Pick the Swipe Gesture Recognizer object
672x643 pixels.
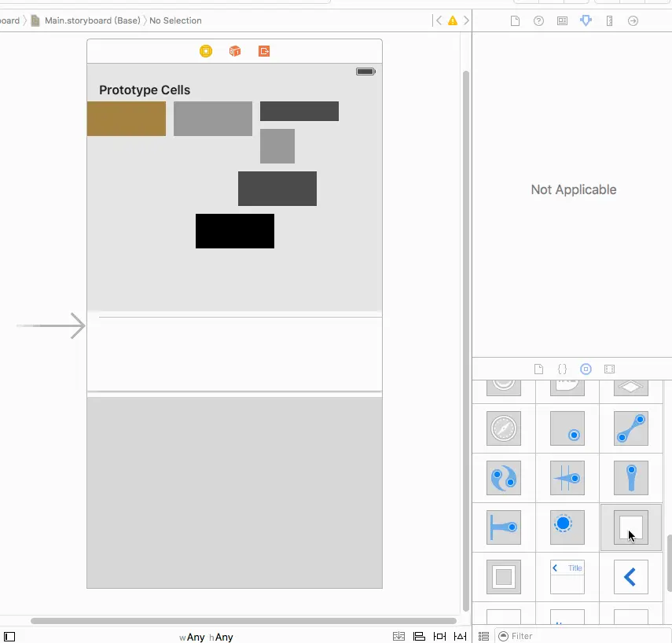567,478
